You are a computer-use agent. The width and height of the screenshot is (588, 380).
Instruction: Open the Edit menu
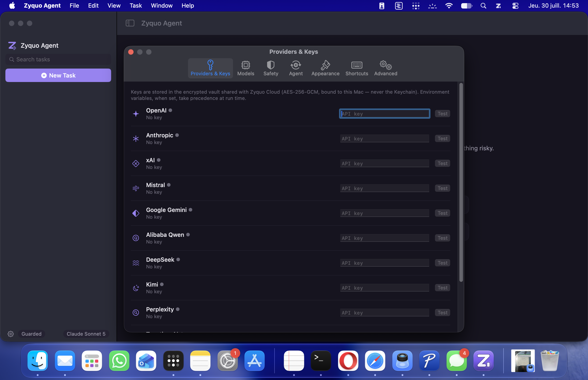tap(93, 5)
